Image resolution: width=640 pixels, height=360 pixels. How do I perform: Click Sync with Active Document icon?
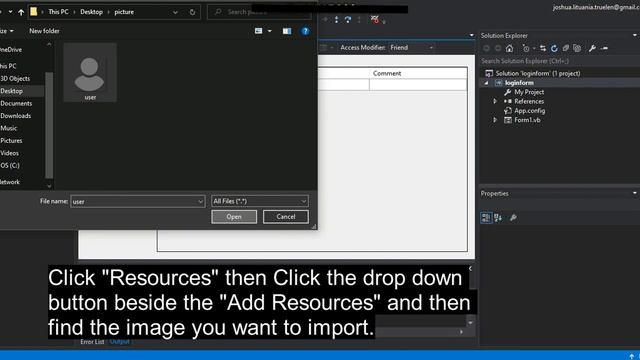point(542,49)
